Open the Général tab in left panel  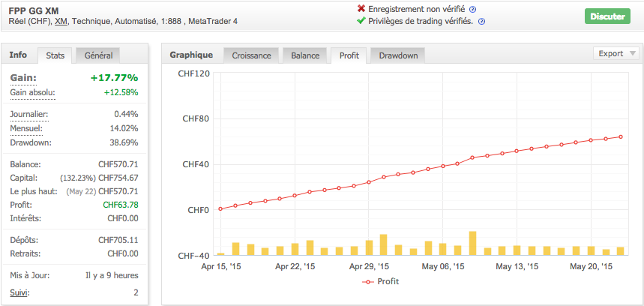[98, 55]
